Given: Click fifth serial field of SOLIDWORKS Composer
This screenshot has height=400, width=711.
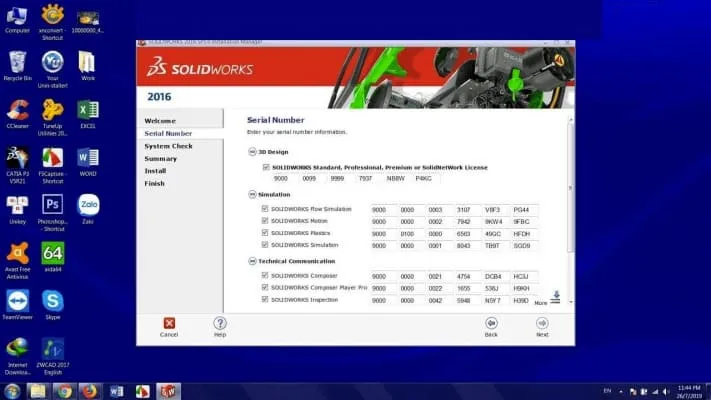Looking at the screenshot, I should [496, 277].
